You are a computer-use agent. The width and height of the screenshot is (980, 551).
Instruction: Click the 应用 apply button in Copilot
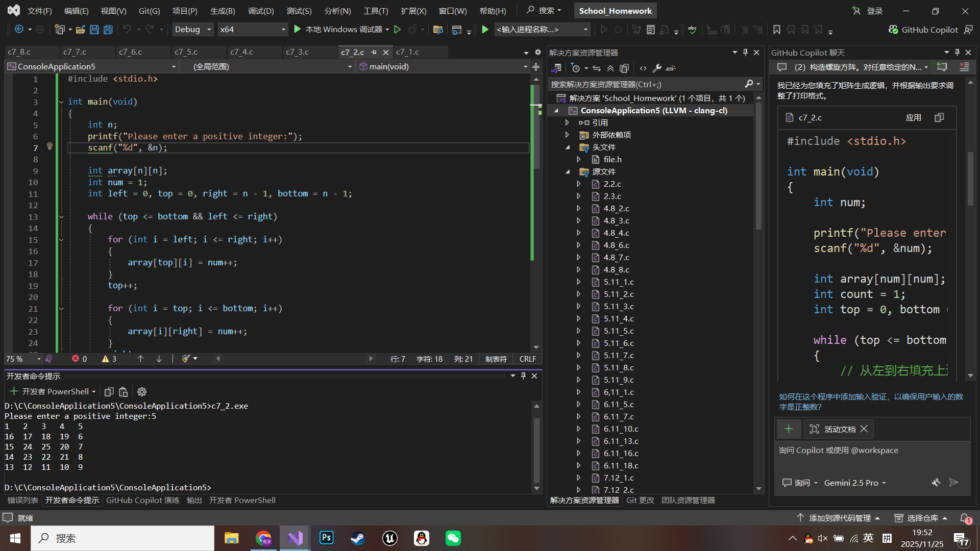point(913,118)
